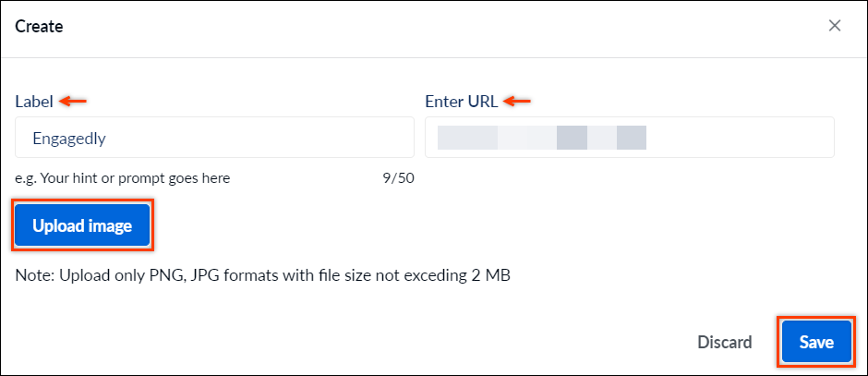Focus the Enter URL input field
The image size is (868, 376).
point(630,138)
